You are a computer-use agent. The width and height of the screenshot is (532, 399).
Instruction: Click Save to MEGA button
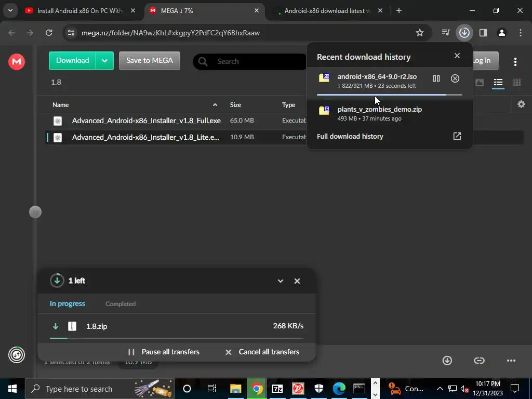[149, 61]
